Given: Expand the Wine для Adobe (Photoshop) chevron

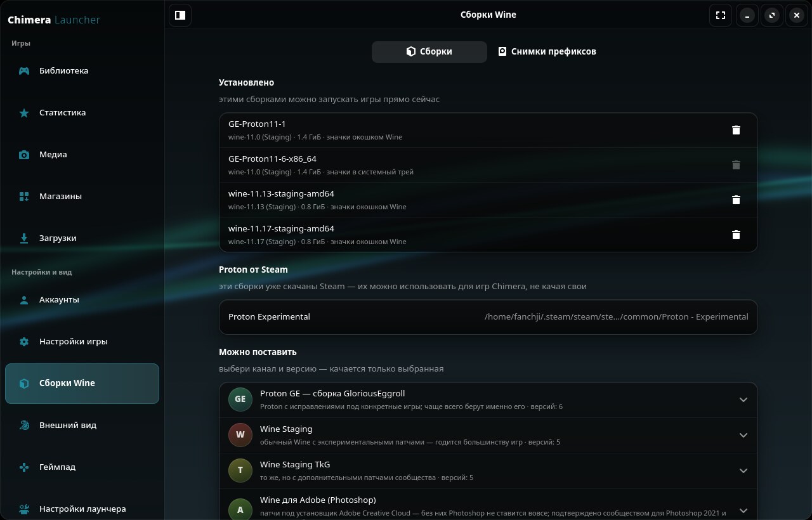Looking at the screenshot, I should [x=743, y=510].
